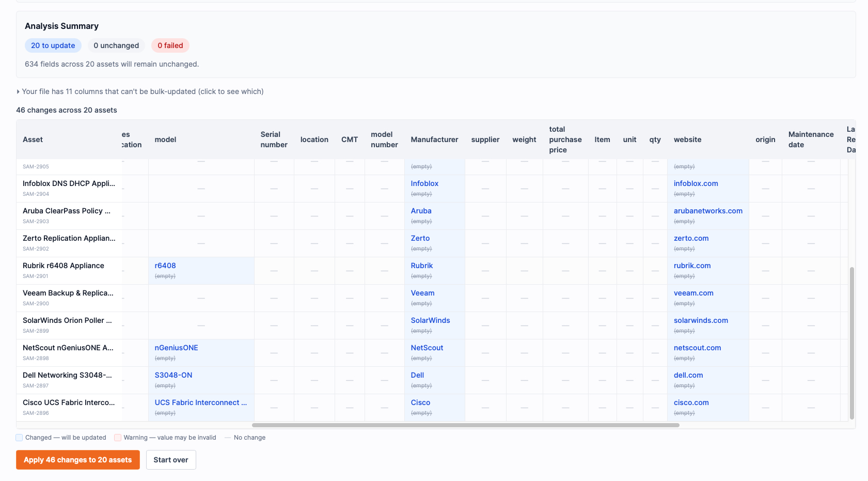Select the website column header
Image resolution: width=868 pixels, height=481 pixels.
687,139
